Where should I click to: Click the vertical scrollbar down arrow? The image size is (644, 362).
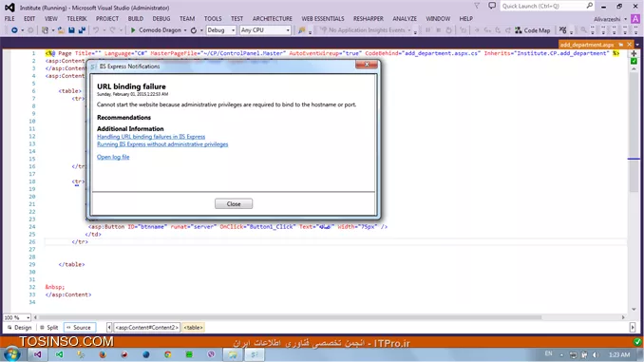point(634,310)
